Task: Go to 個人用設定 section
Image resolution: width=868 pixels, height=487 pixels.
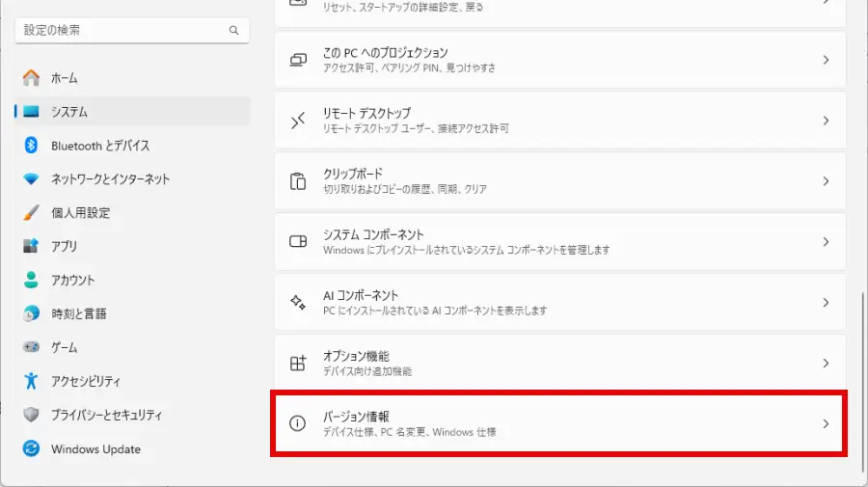Action: pyautogui.click(x=133, y=212)
